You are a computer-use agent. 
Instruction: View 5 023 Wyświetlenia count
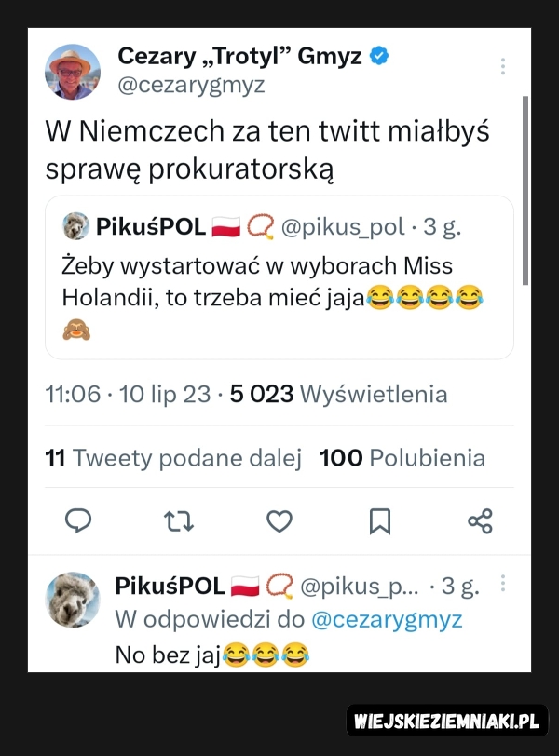point(338,394)
